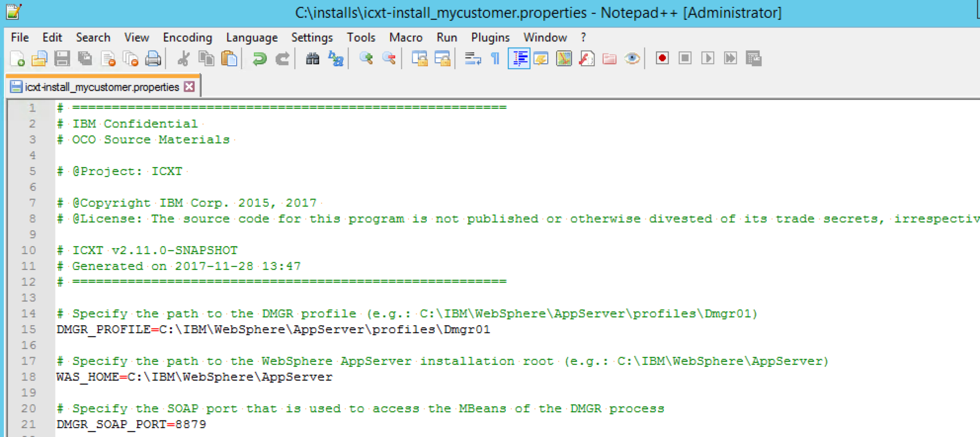Click the 'OCO Source Materials' comment line

point(143,139)
